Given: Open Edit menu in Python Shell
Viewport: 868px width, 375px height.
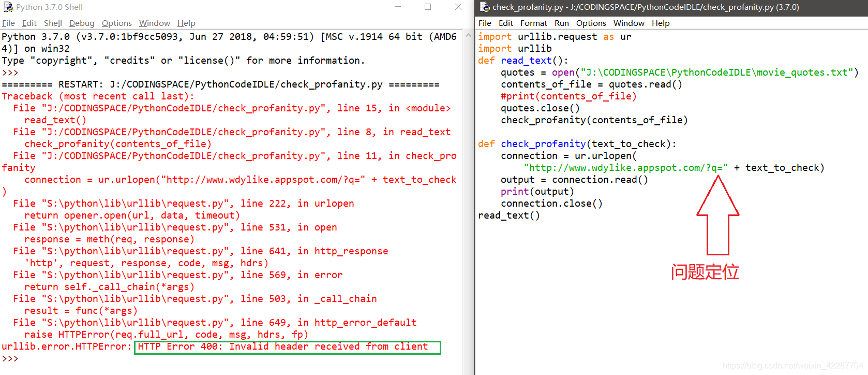Looking at the screenshot, I should click(x=29, y=23).
